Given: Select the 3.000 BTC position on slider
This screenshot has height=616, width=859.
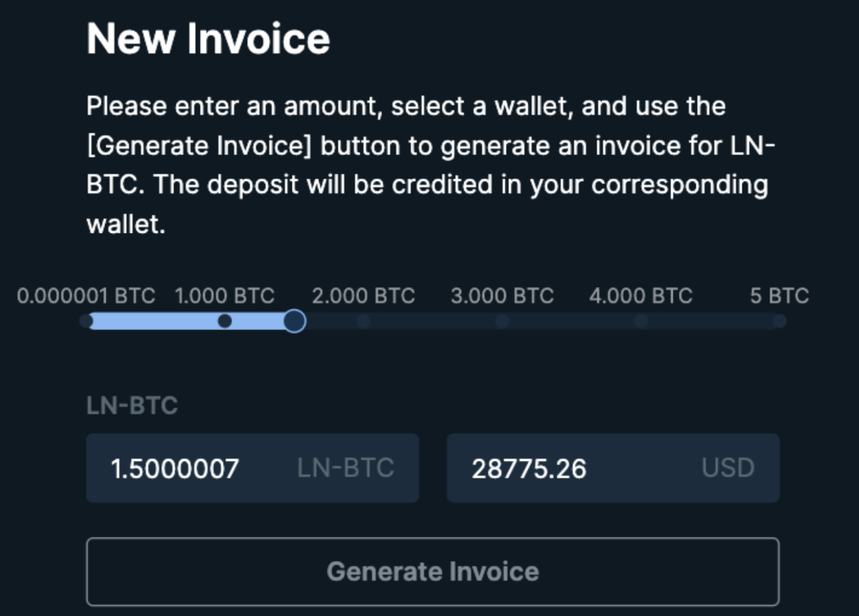Looking at the screenshot, I should (x=502, y=322).
